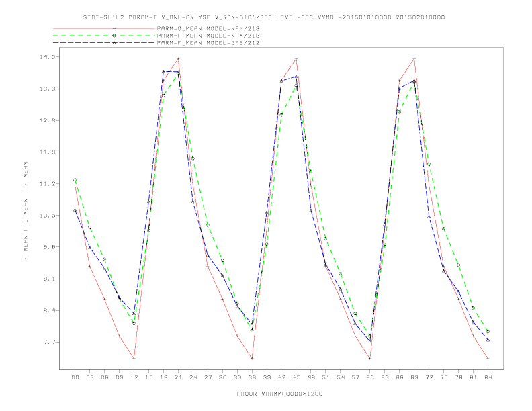The width and height of the screenshot is (532, 411).
Task: Click x-axis forecast hour label 33
Action: pos(237,377)
